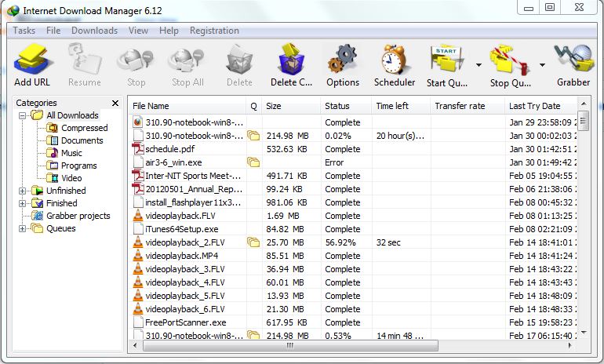
Task: Expand the Unfinished tree node
Action: coord(22,191)
